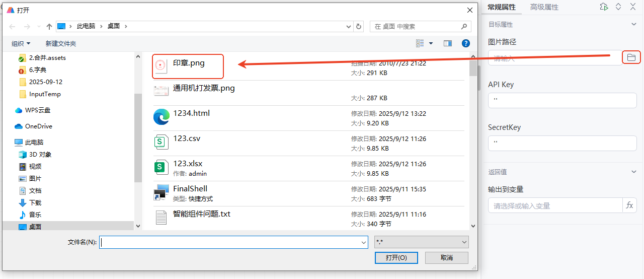Collapse the 目标属性 section
The height and width of the screenshot is (279, 644).
(x=634, y=24)
